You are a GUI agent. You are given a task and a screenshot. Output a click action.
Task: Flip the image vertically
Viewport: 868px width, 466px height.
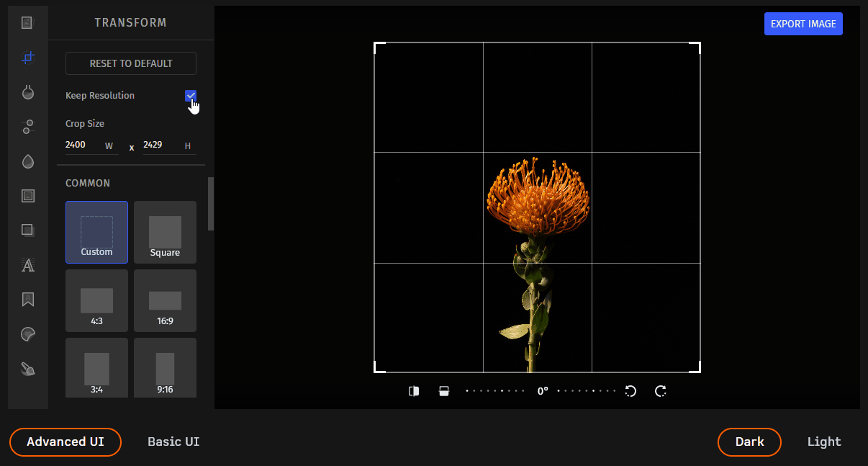pos(444,390)
